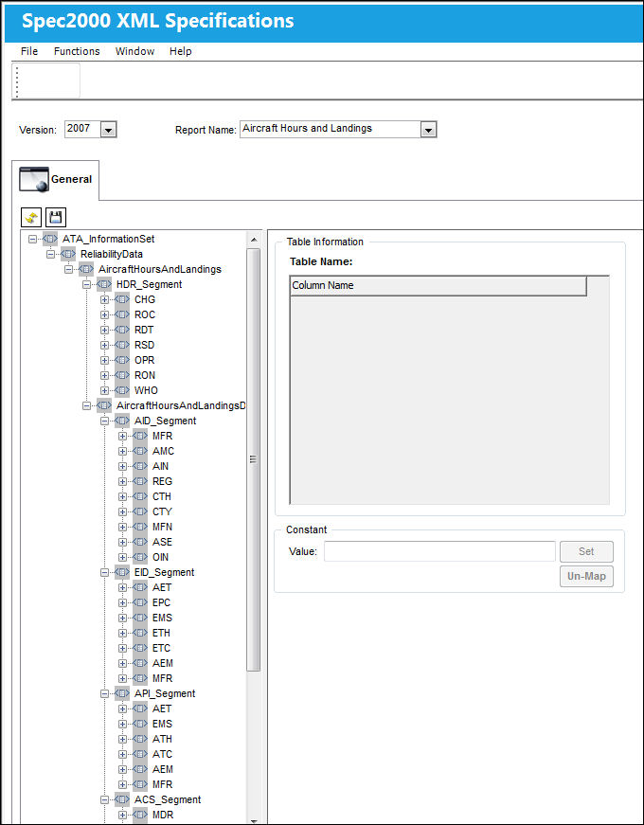Click the node icon beside MFN
The height and width of the screenshot is (825, 644).
140,527
